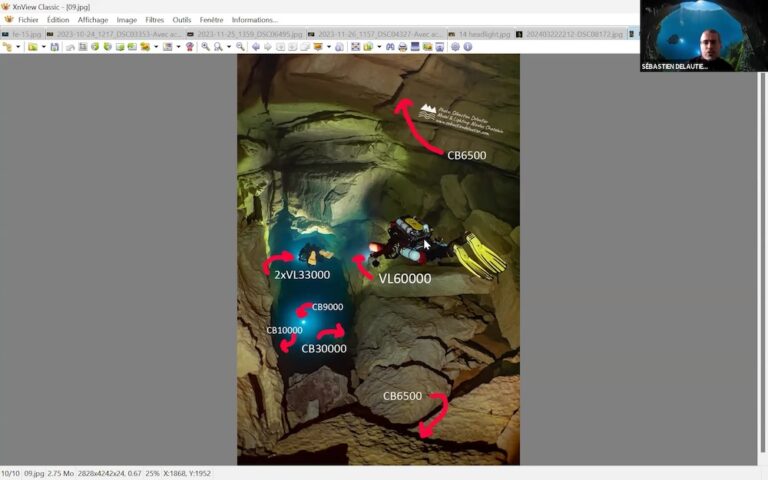Click the orange box icon in toolbar

[318, 47]
